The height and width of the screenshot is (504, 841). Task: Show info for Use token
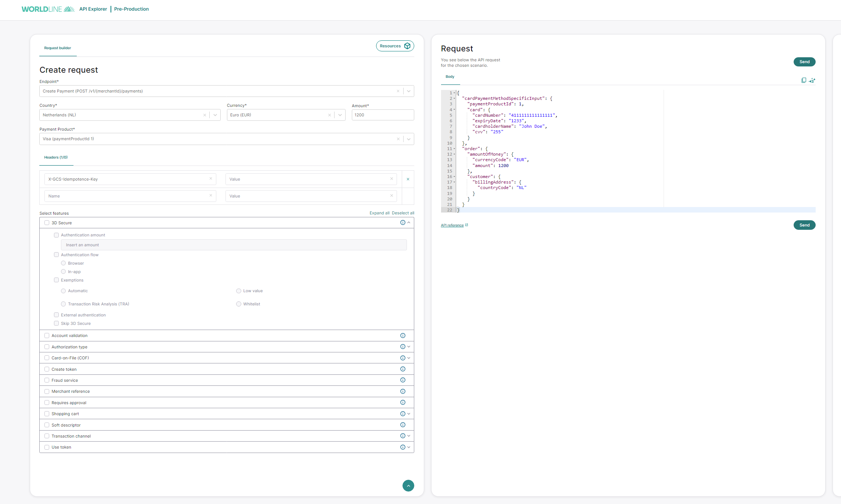point(403,447)
